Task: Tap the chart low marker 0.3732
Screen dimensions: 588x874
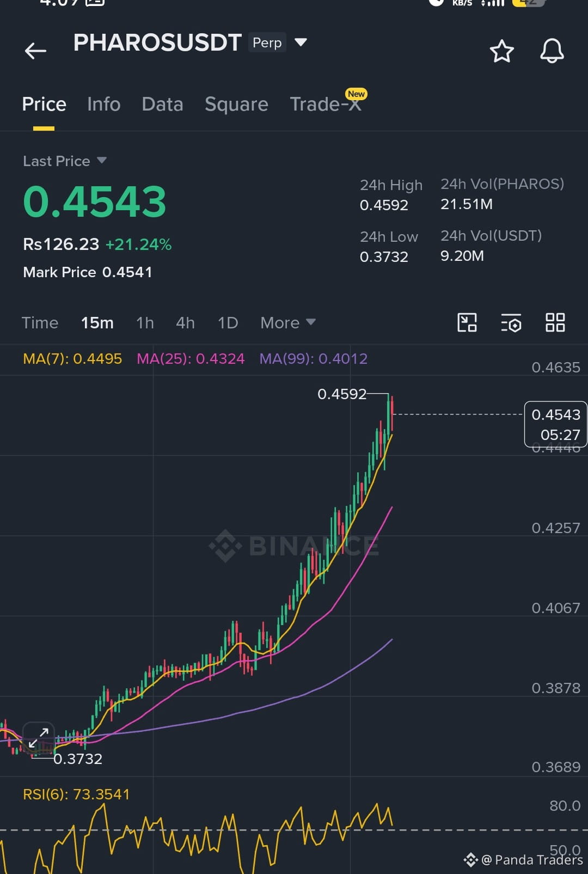Action: click(x=78, y=759)
